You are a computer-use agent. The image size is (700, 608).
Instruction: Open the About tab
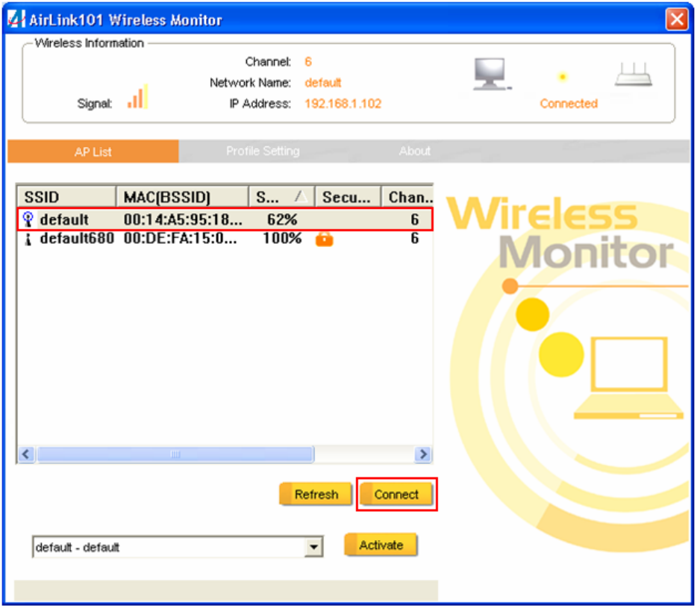[x=415, y=151]
